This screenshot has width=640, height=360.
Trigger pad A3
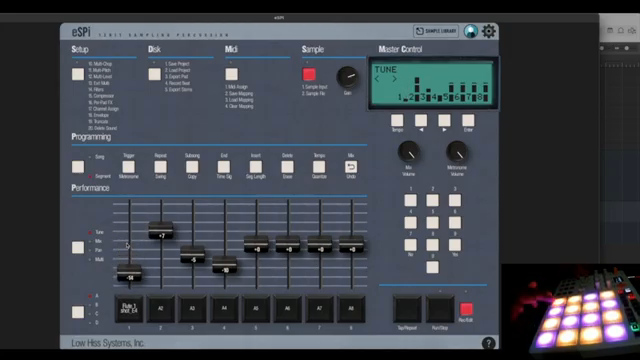192,309
